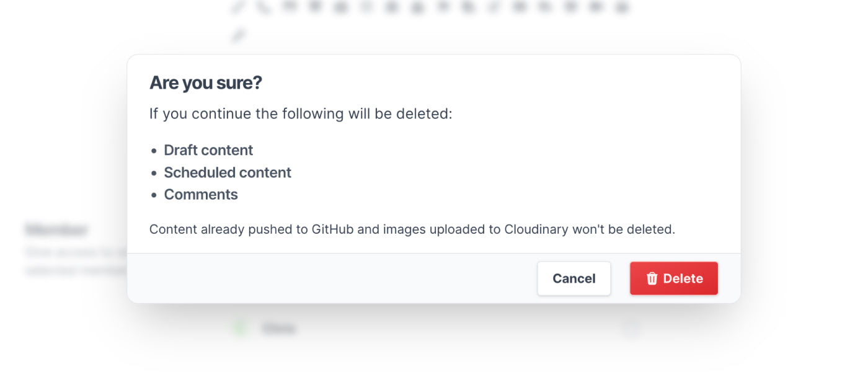Click the blurred Member heading behind dialog

(56, 230)
